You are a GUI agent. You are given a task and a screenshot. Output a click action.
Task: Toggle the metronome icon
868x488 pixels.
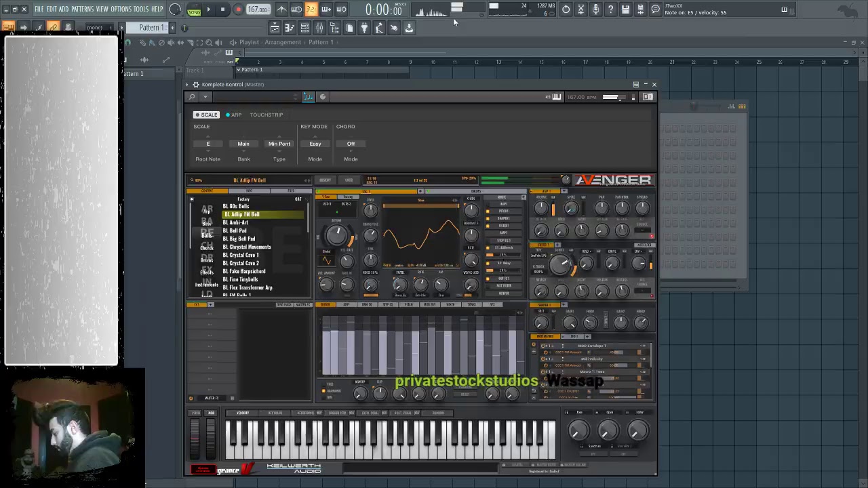pyautogui.click(x=281, y=9)
